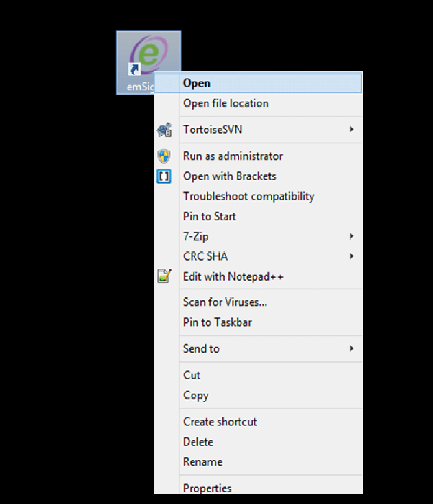This screenshot has height=504, width=433.
Task: Click the administrator shield icon
Action: click(x=164, y=156)
